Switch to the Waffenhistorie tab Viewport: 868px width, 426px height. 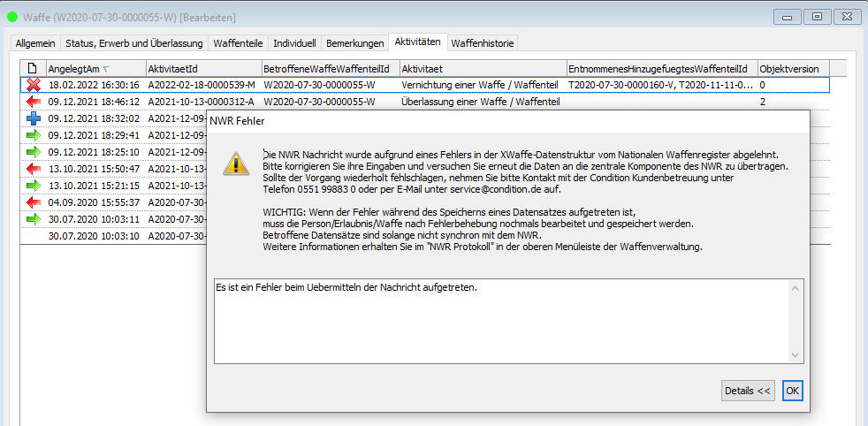coord(483,42)
